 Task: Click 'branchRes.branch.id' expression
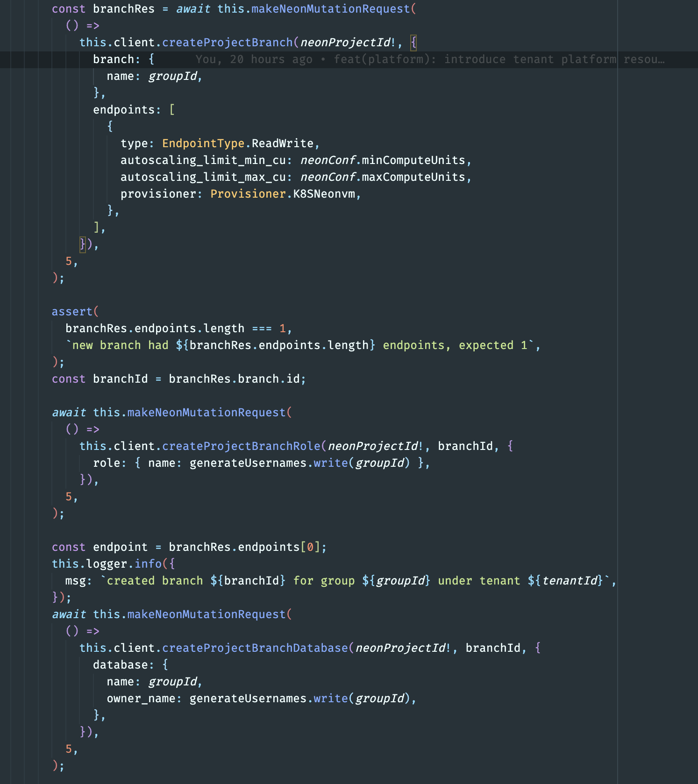coord(234,379)
